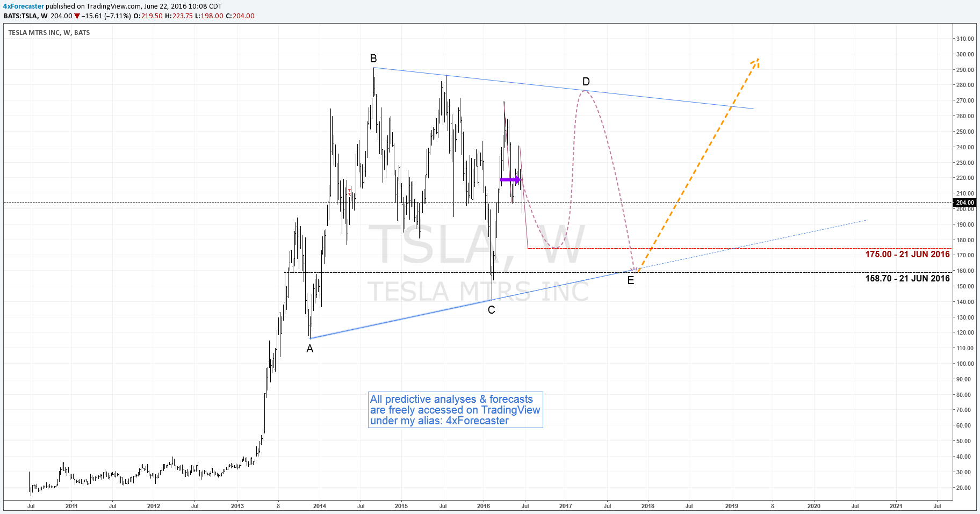The height and width of the screenshot is (514, 980).
Task: Click wave label E at the convergence
Action: pos(631,280)
